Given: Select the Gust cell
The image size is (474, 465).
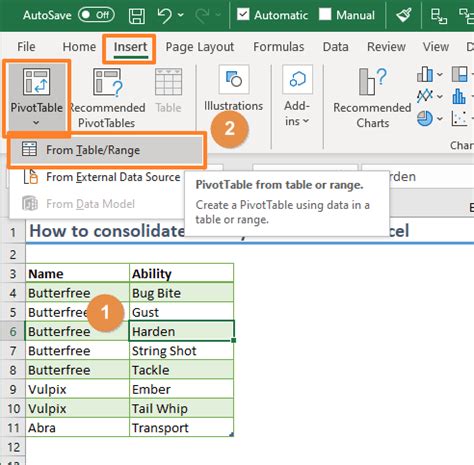Looking at the screenshot, I should tap(181, 312).
